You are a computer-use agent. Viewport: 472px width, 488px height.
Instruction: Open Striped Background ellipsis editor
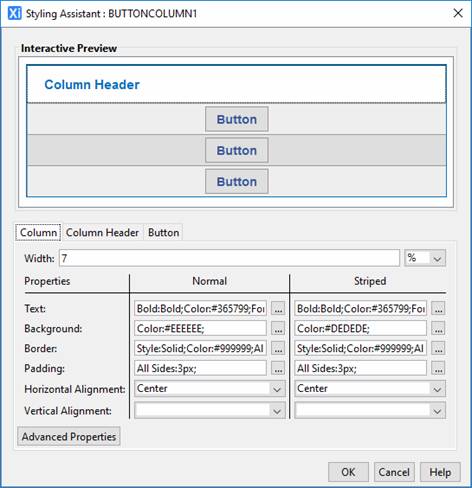click(438, 329)
